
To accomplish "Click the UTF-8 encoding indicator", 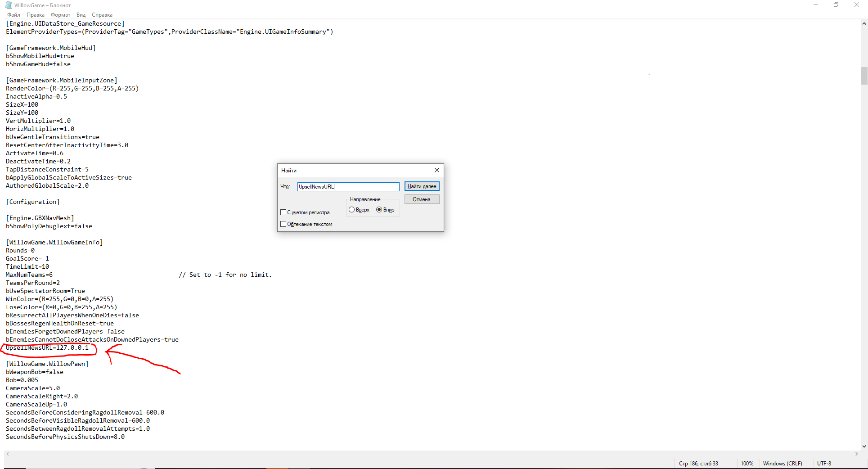I will pos(824,464).
